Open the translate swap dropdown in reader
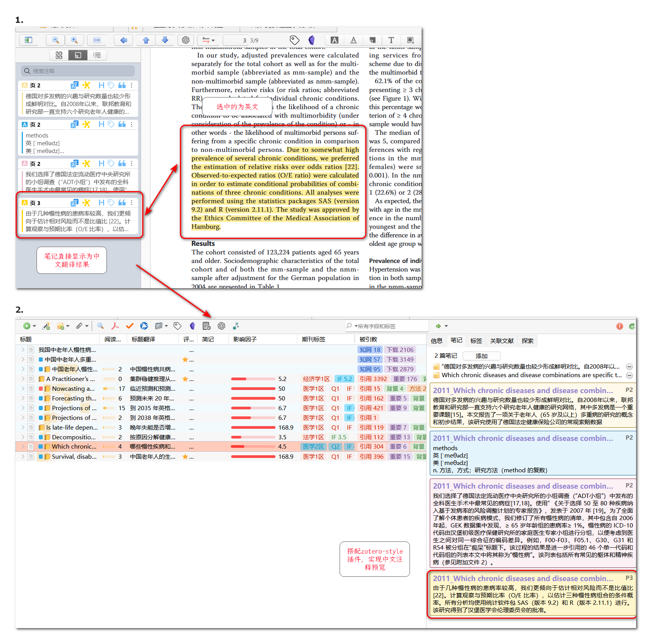652x644 pixels. pos(208,40)
